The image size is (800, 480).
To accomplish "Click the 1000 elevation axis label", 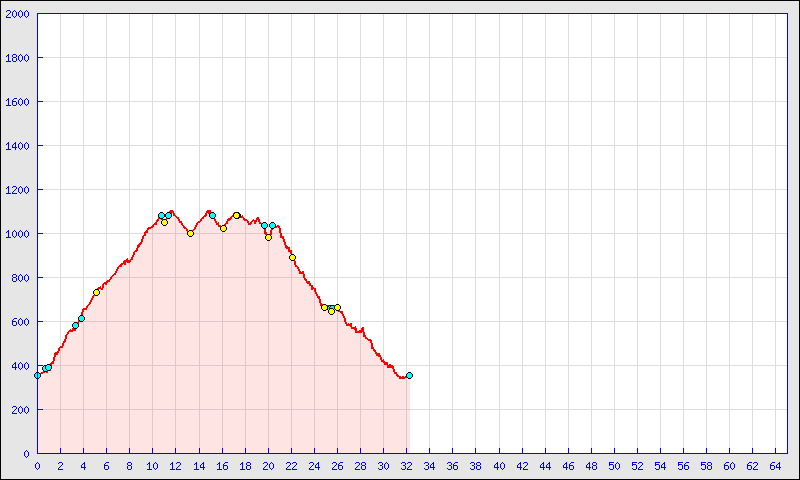I will (17, 234).
